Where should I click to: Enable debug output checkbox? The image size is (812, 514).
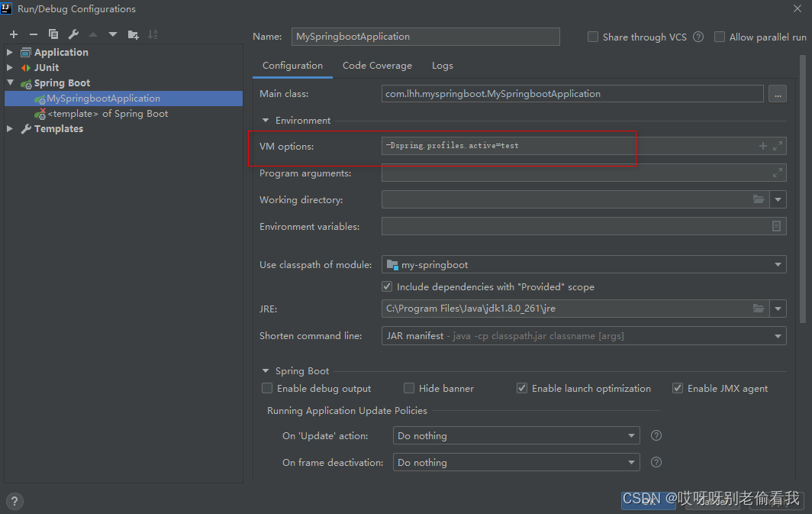[x=267, y=388]
